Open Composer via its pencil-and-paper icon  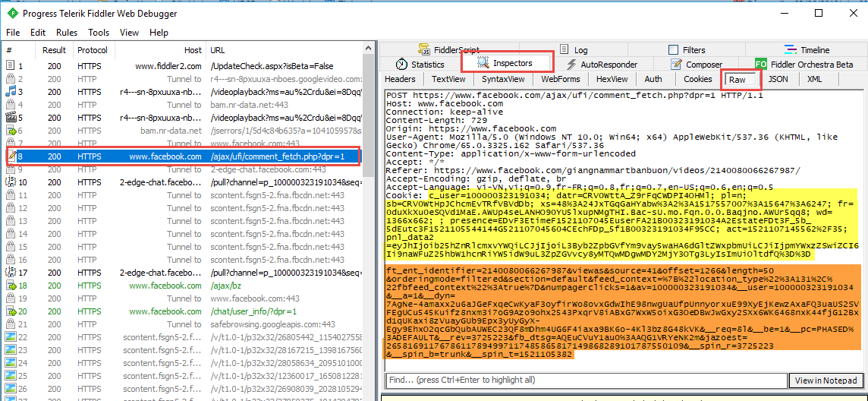[x=676, y=65]
